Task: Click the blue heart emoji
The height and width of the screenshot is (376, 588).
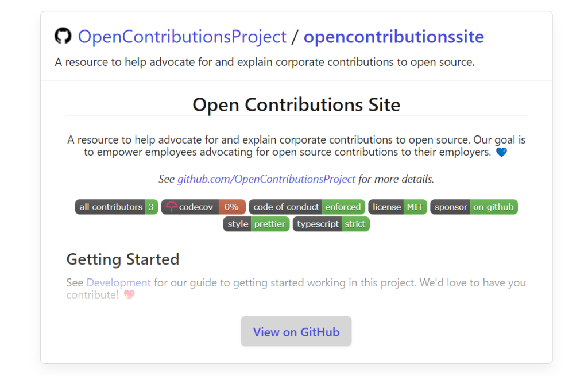Action: (501, 153)
